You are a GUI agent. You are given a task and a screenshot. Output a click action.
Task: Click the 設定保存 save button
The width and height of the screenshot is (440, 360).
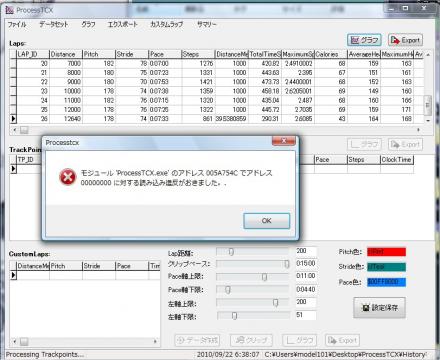(380, 308)
